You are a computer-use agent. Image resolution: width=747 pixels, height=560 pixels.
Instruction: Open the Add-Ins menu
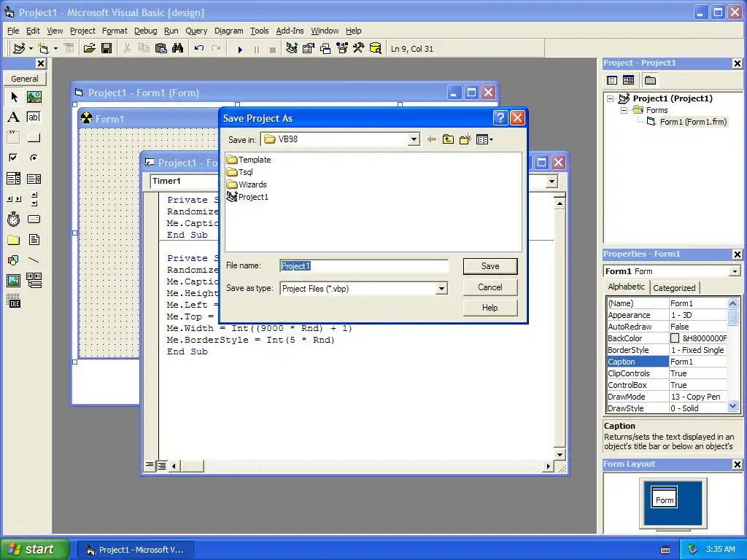(x=290, y=31)
